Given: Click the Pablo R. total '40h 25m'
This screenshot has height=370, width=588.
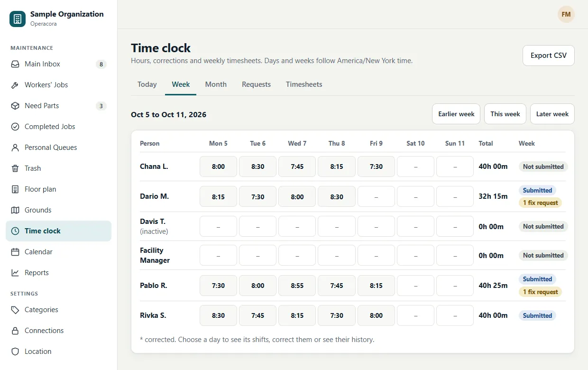Looking at the screenshot, I should point(493,286).
